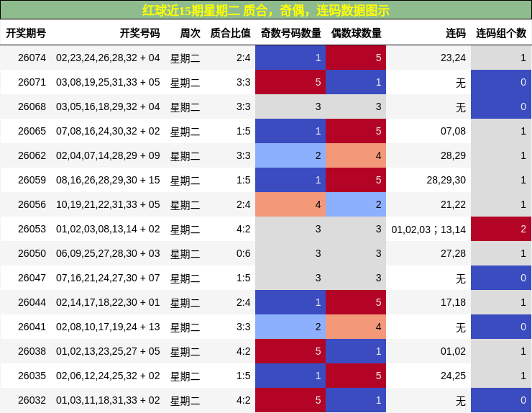Select numbers 03,05,16,18,29,32 + 04

point(108,106)
